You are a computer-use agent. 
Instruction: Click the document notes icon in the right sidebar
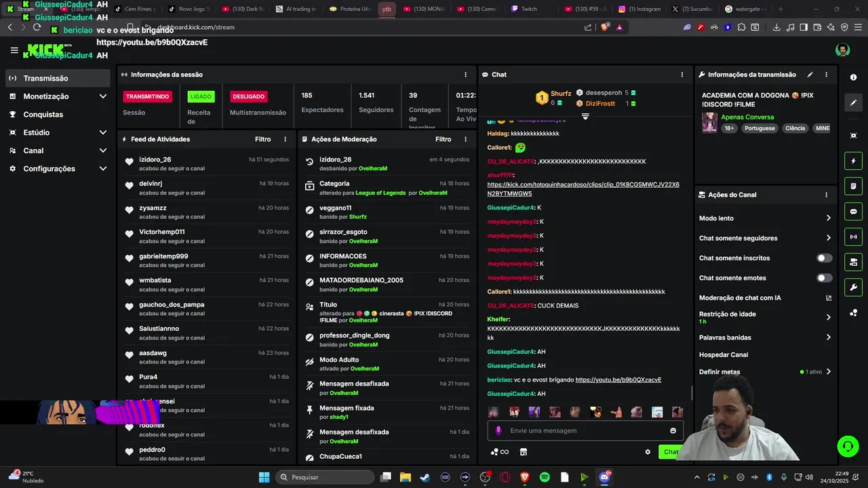[853, 186]
